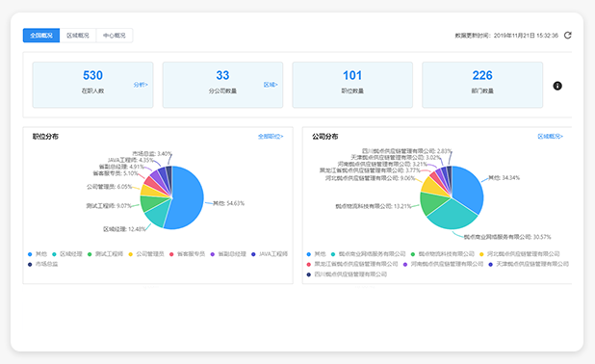Toggle 商业网络服务有限公司 legend entry
The image size is (595, 364).
(368, 254)
